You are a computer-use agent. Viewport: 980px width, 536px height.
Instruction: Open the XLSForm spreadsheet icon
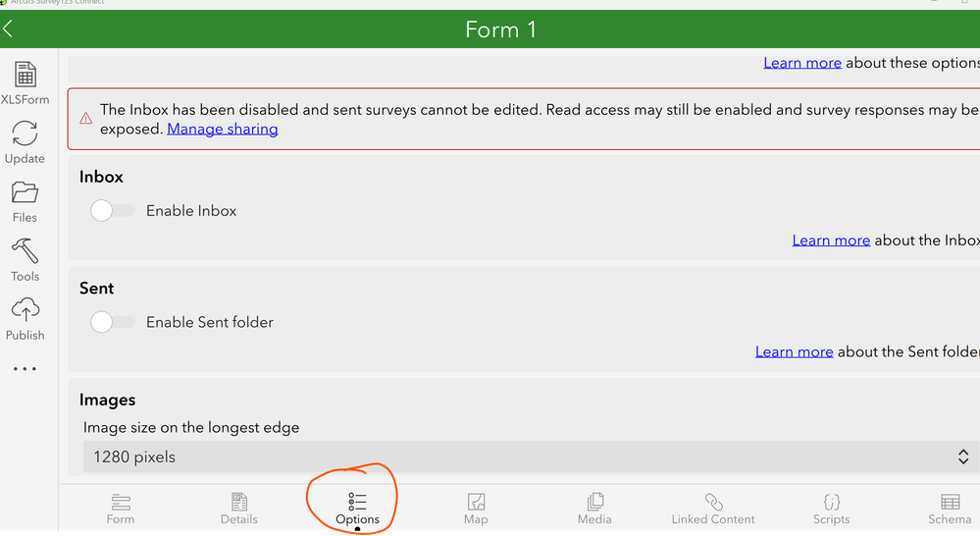(25, 75)
